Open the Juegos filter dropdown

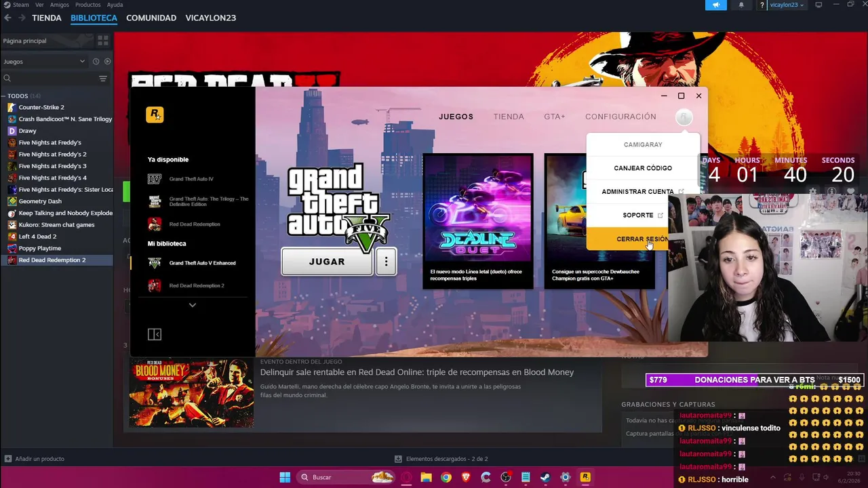[44, 61]
